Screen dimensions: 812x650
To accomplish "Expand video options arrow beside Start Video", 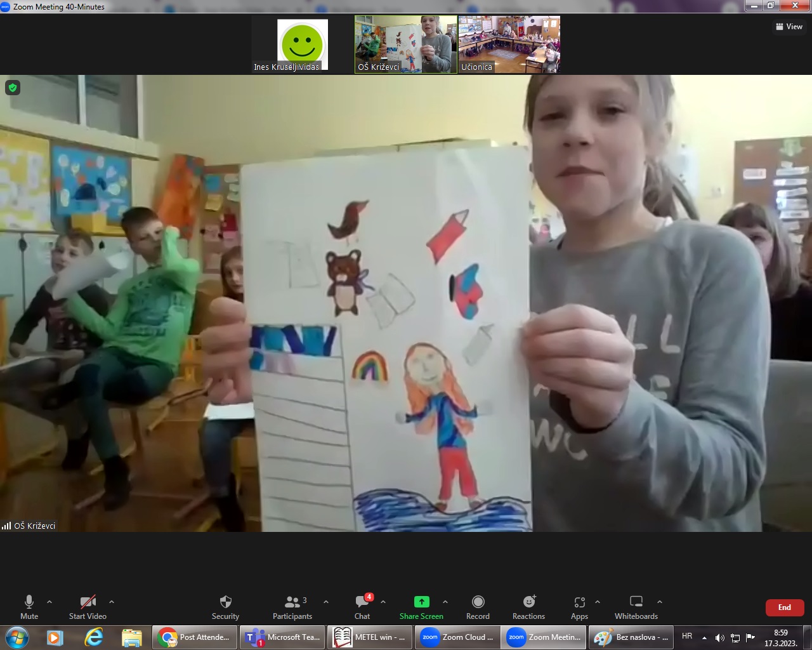I will click(112, 602).
